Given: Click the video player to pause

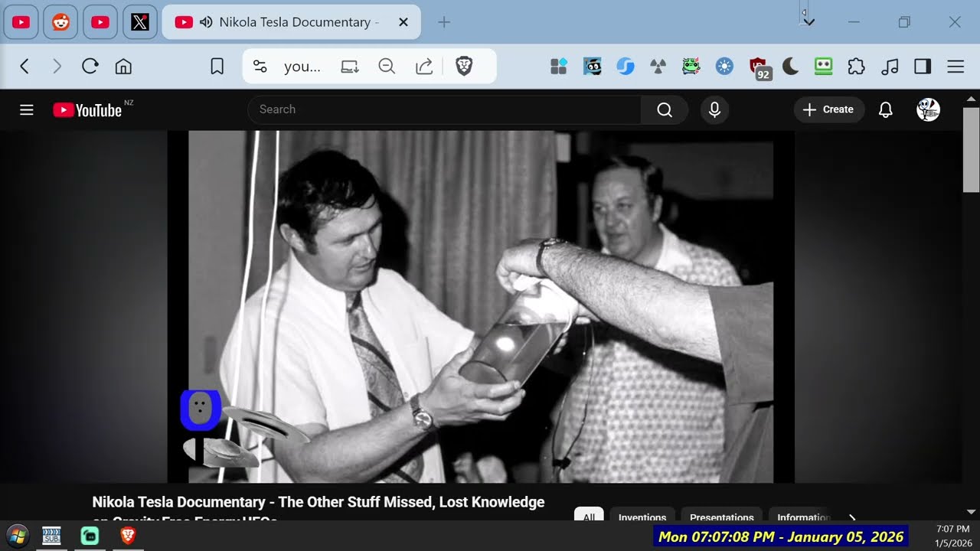Looking at the screenshot, I should tap(481, 306).
